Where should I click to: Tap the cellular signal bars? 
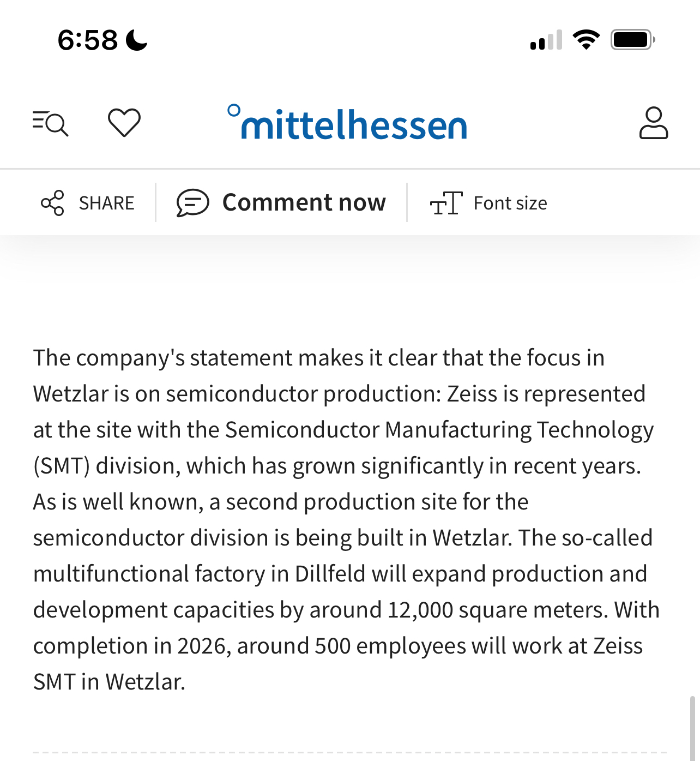(x=546, y=40)
